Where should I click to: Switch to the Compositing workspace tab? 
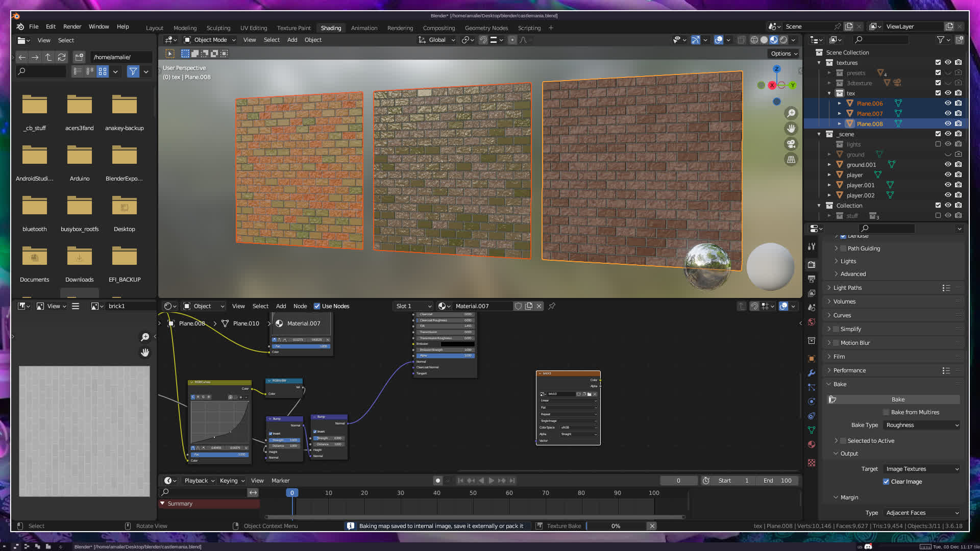[x=438, y=28]
